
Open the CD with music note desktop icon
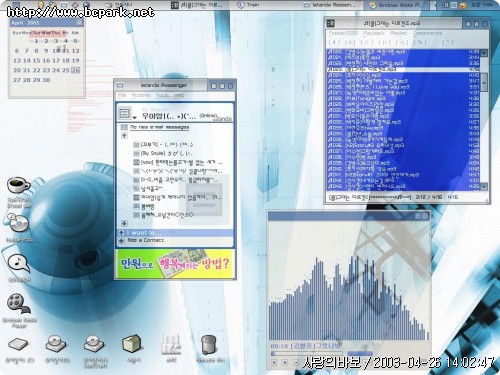pos(18,223)
